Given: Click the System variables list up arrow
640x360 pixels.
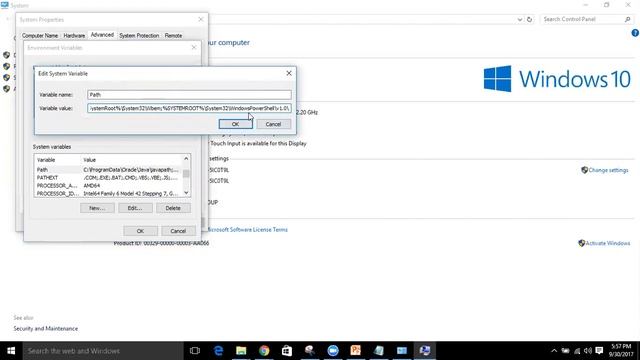Looking at the screenshot, I should click(186, 159).
